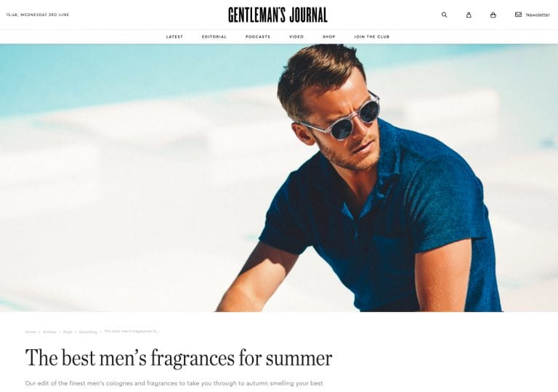Screen dimensions: 558x392
Task: Visit the Shop menu item
Action: (329, 36)
